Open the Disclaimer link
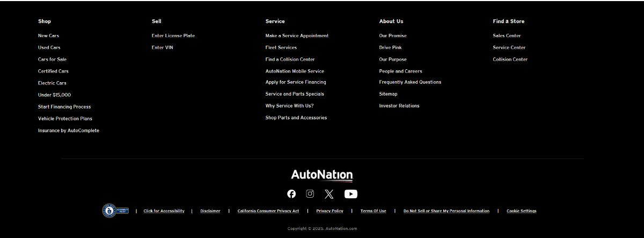644x238 pixels. pos(210,211)
